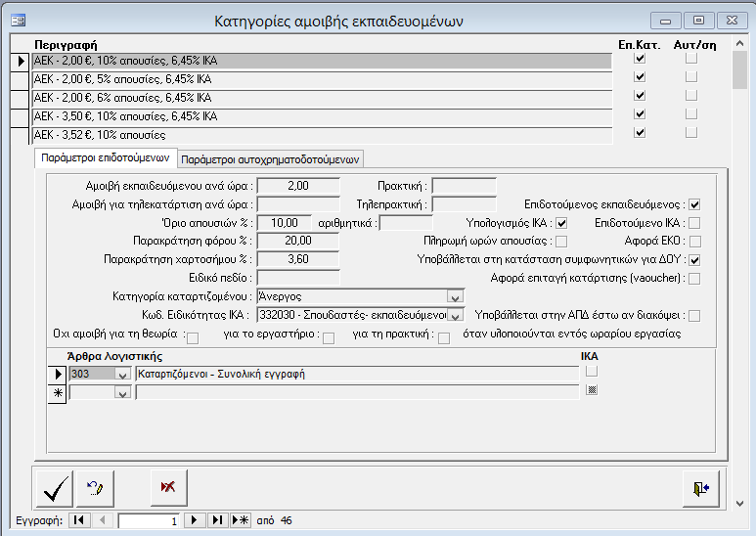Open account 303 dropdown in Άρθρα Λογιστικής

tap(122, 374)
